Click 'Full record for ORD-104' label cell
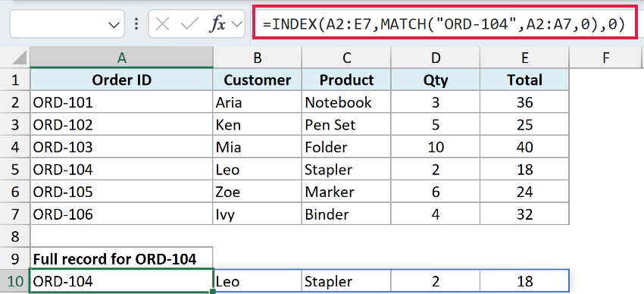 coord(121,258)
